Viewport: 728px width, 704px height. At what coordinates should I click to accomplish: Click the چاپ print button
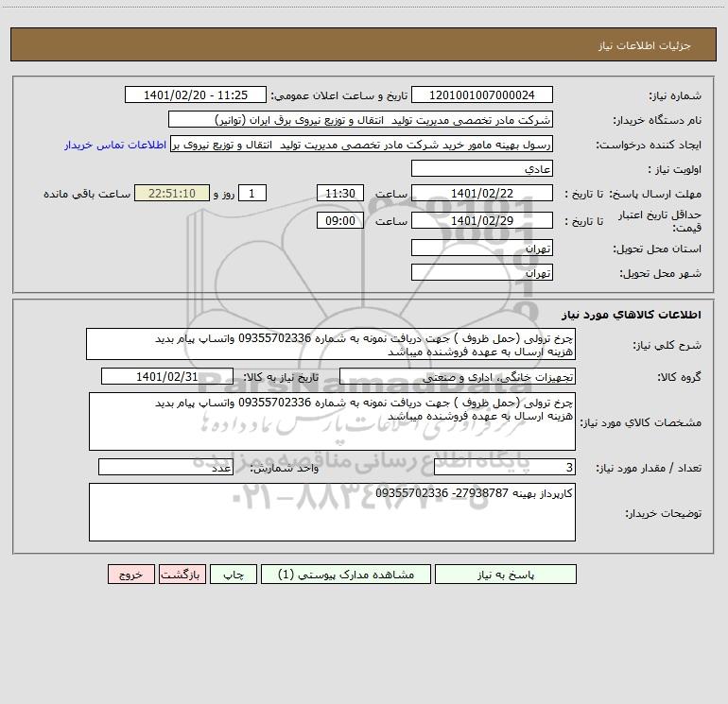(x=234, y=575)
